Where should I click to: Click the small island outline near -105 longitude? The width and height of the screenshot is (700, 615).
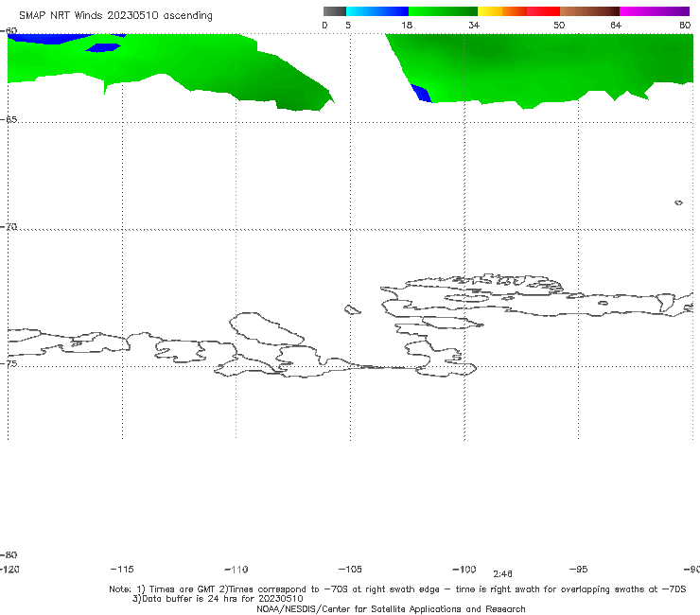[352, 309]
